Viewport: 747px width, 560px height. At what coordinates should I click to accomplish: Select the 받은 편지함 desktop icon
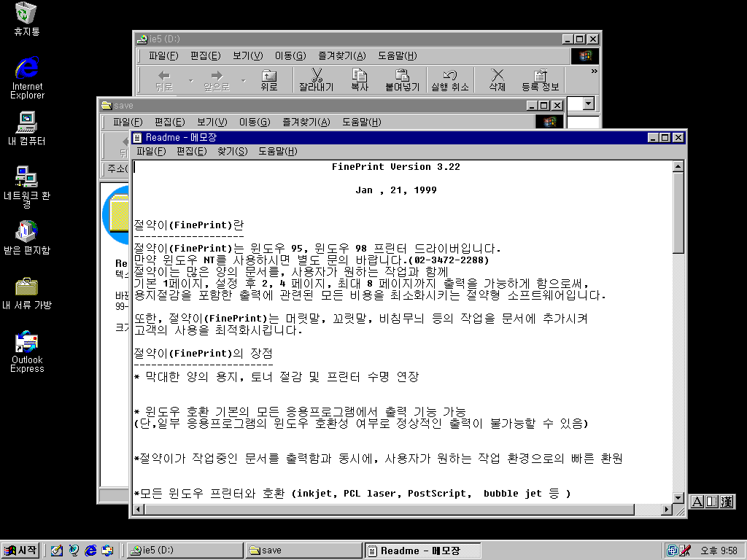27,238
